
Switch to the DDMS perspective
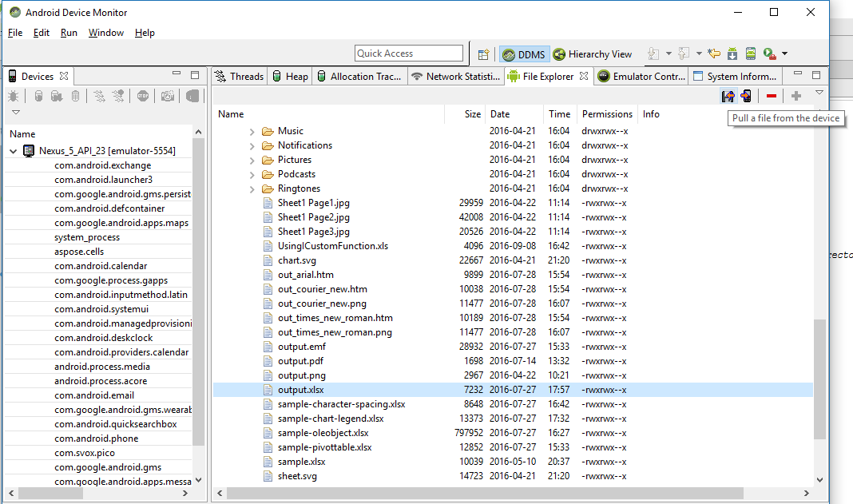click(x=523, y=54)
